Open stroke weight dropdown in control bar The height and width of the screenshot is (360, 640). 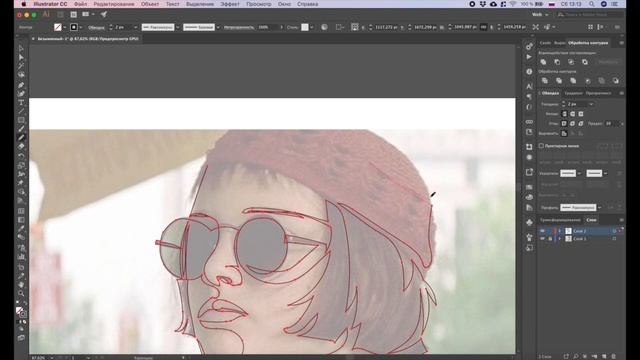[x=136, y=27]
